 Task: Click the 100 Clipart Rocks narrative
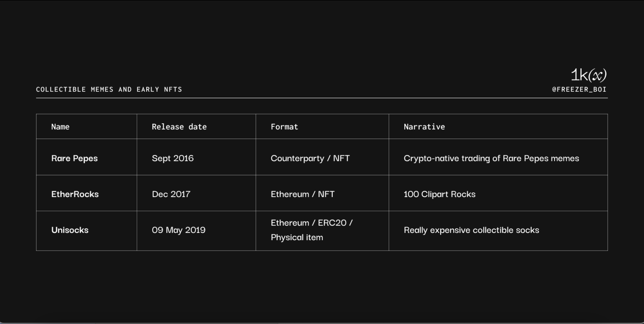(x=439, y=194)
